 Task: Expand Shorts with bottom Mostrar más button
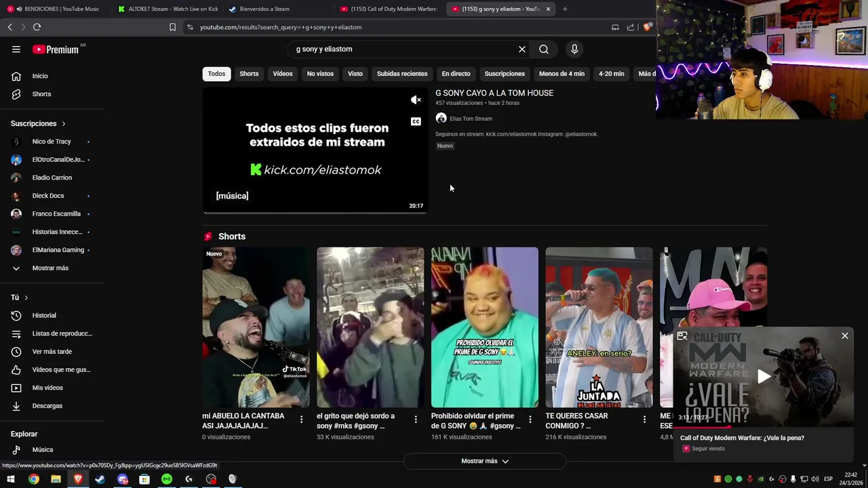tap(485, 461)
